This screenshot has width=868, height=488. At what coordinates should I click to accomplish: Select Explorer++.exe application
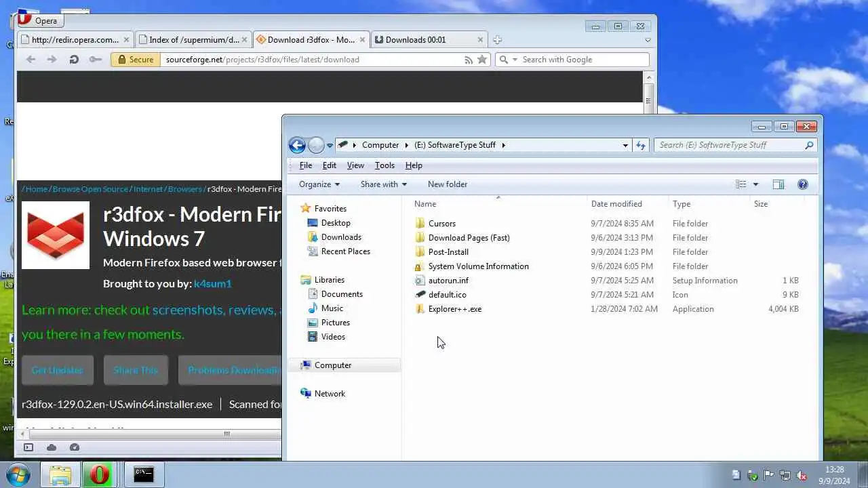[x=455, y=309]
